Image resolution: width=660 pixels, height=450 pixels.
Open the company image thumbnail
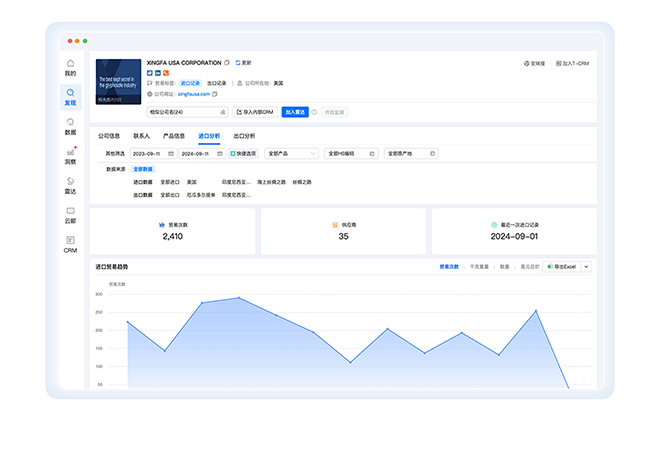pyautogui.click(x=118, y=82)
